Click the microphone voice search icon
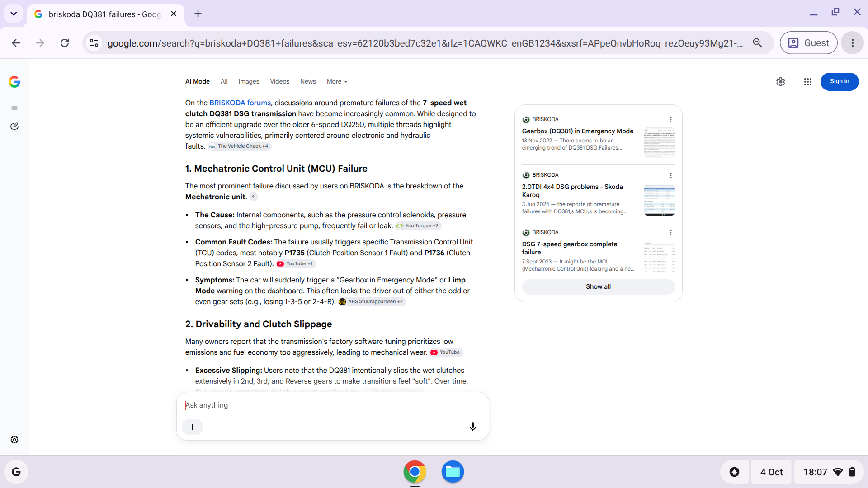 473,427
